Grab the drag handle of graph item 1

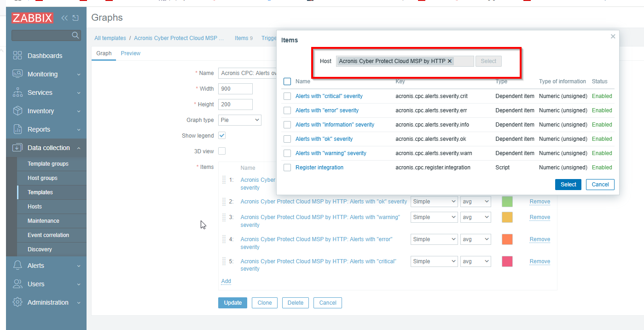tap(224, 179)
